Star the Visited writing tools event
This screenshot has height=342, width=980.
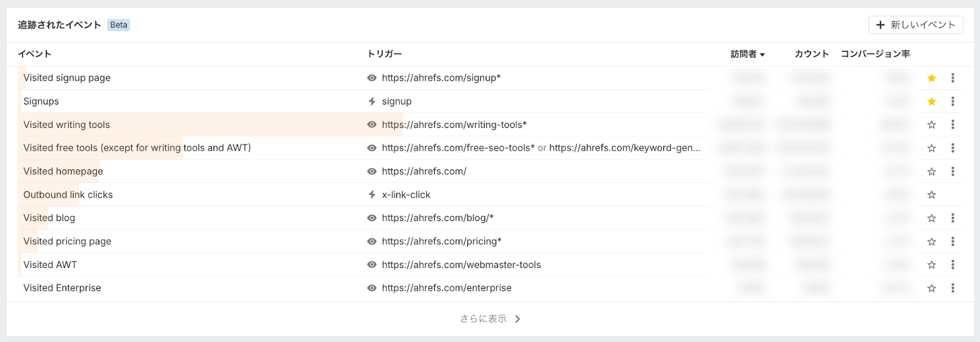point(932,125)
